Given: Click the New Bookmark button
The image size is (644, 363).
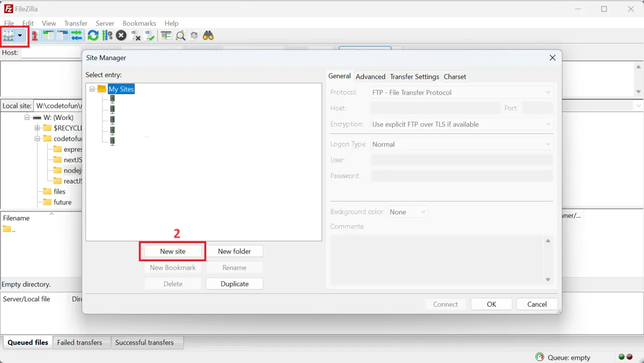Looking at the screenshot, I should point(173,268).
